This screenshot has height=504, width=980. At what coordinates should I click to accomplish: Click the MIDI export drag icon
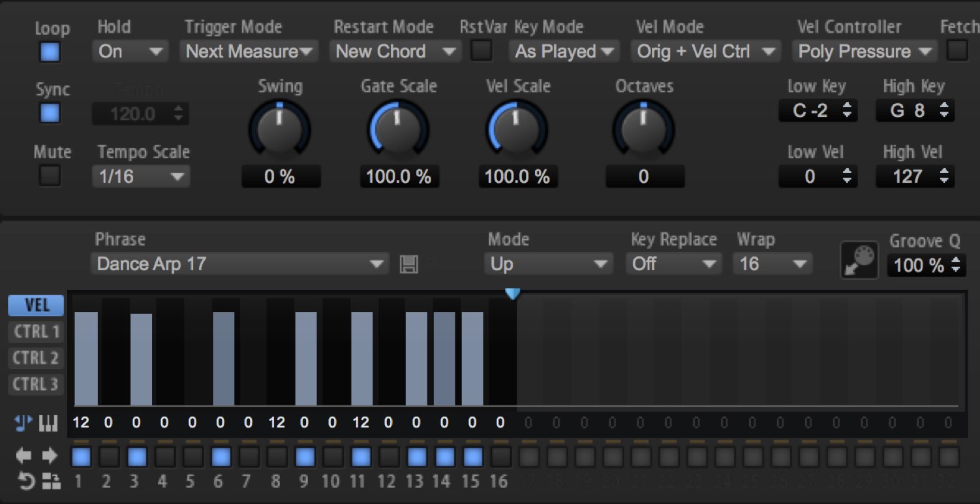859,260
